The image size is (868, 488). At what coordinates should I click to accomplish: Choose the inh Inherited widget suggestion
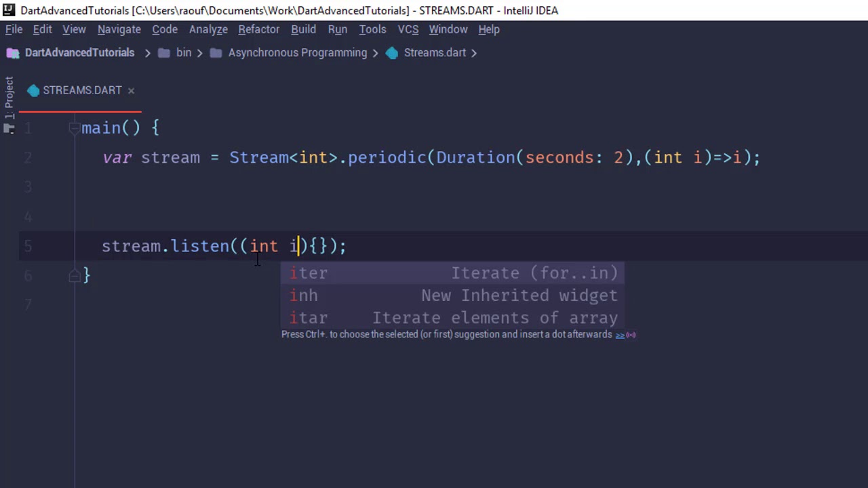453,296
